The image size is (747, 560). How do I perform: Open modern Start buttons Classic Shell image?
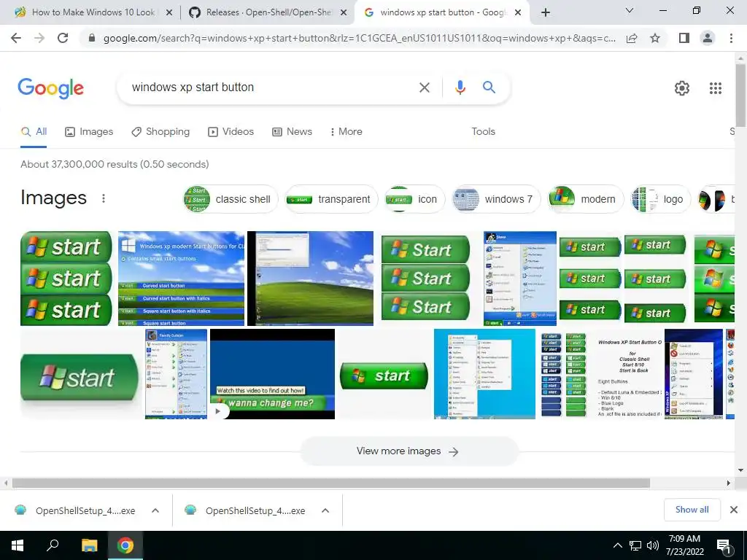181,279
